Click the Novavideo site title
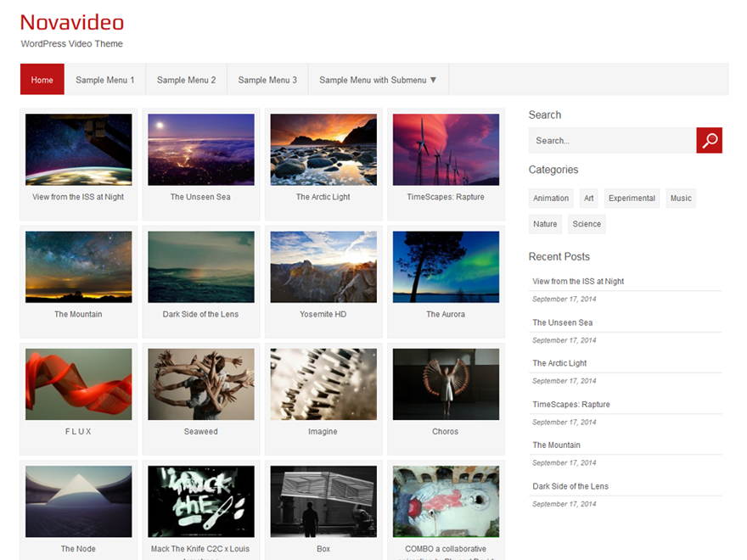This screenshot has height=560, width=747. [x=72, y=23]
